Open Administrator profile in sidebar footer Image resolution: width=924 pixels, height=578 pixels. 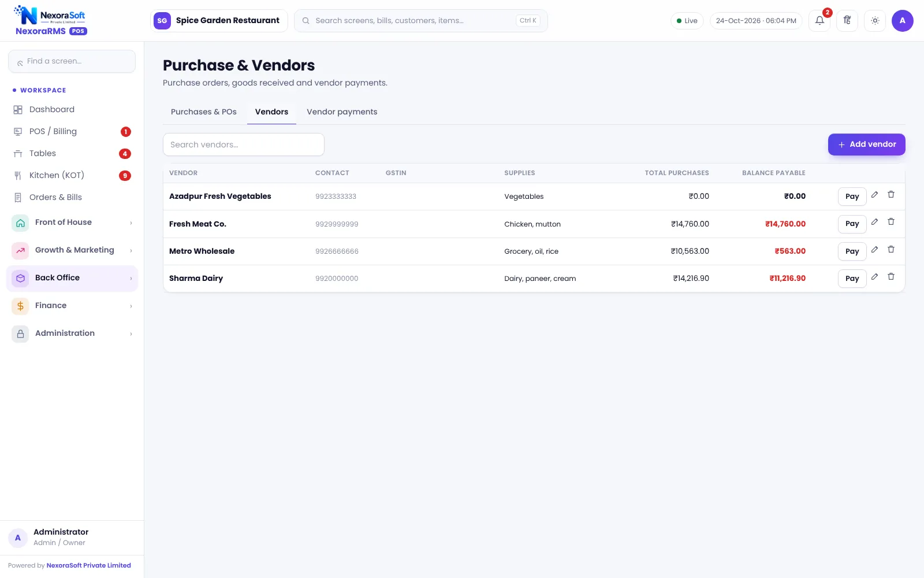(72, 538)
